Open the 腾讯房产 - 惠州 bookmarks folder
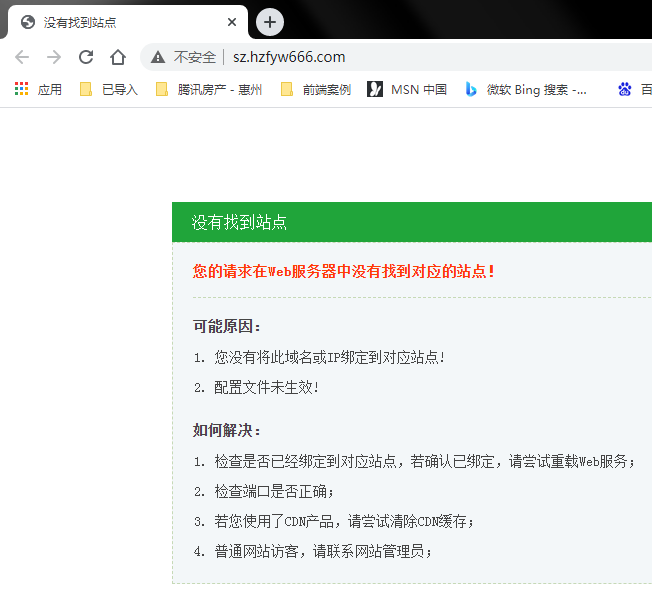 (209, 89)
